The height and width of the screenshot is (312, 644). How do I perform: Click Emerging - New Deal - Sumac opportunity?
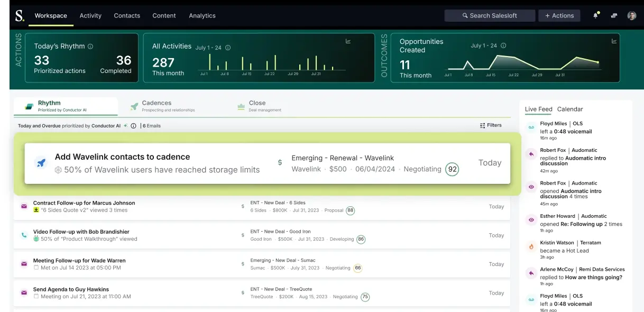point(282,260)
